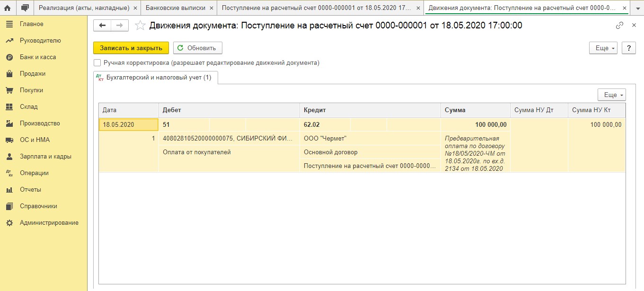The image size is (644, 291).
Task: Add page to favorites with star icon
Action: pyautogui.click(x=140, y=26)
